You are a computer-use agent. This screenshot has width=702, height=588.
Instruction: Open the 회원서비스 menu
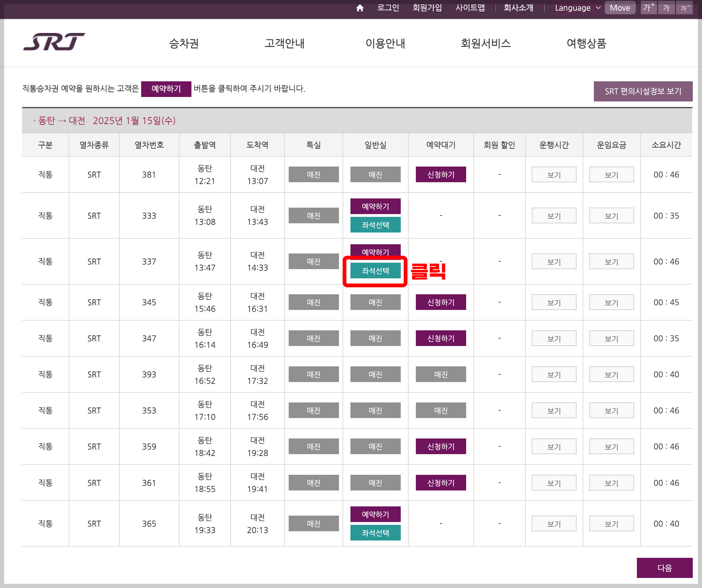point(485,43)
